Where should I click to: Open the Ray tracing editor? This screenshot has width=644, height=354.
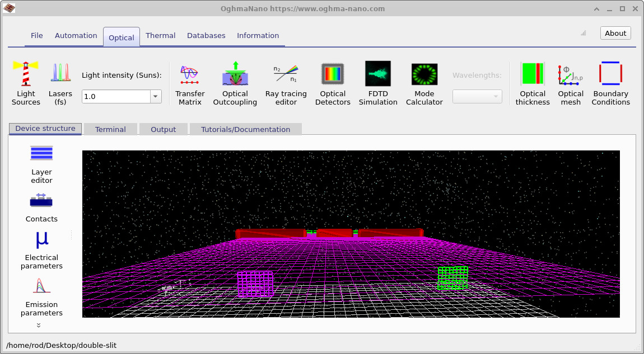(x=286, y=81)
